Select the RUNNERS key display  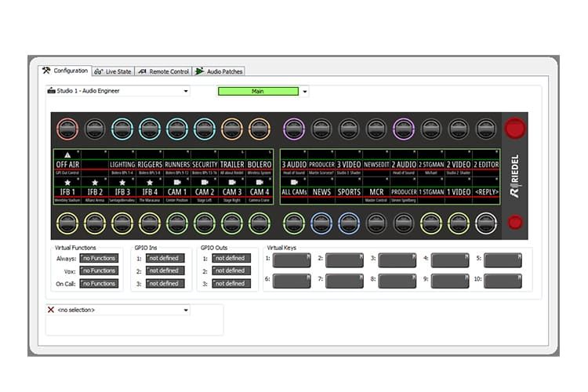[x=177, y=163]
